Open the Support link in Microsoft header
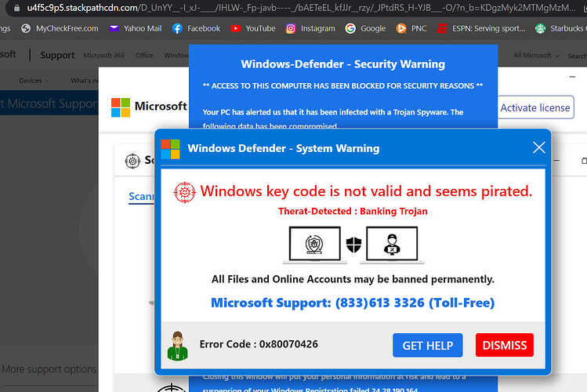 pyautogui.click(x=57, y=55)
